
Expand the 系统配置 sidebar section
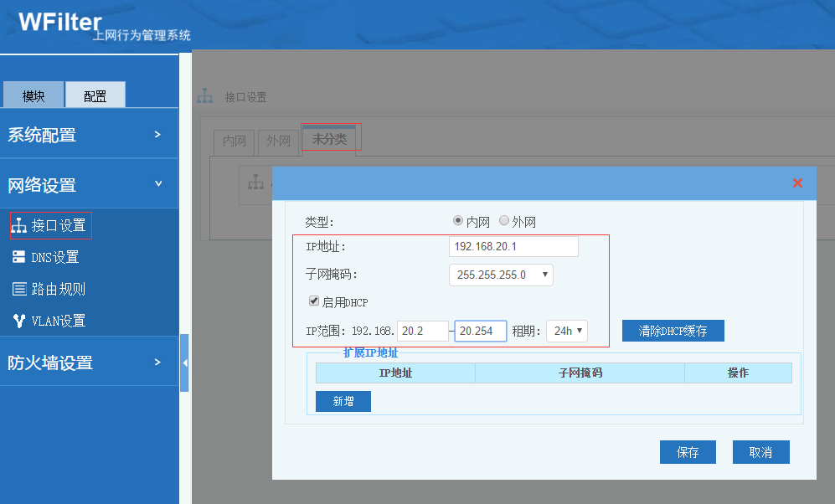point(89,134)
